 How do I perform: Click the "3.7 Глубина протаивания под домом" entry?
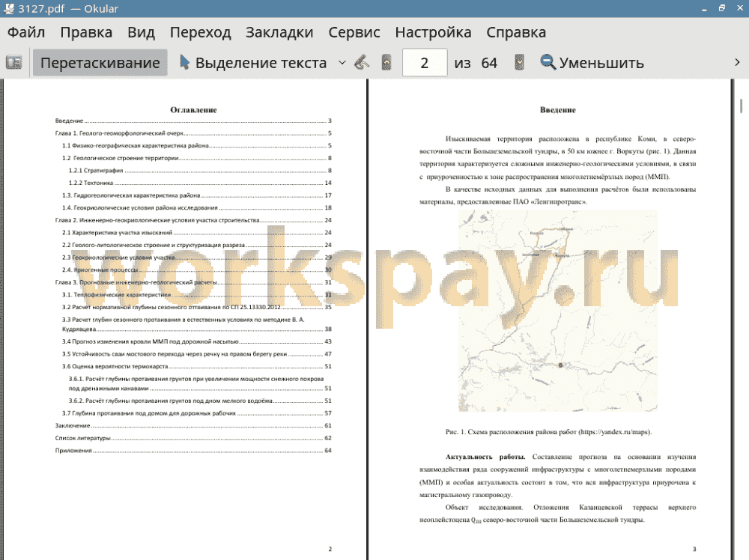pos(197,413)
